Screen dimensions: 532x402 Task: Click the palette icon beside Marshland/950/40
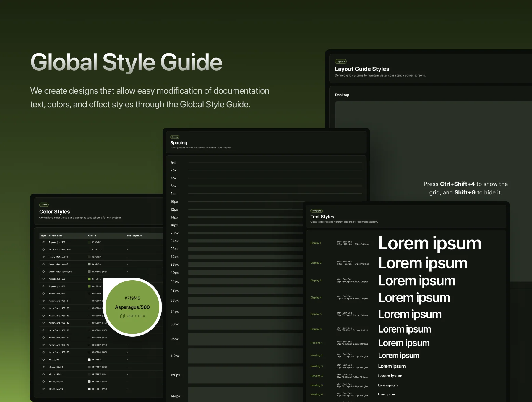tap(43, 323)
